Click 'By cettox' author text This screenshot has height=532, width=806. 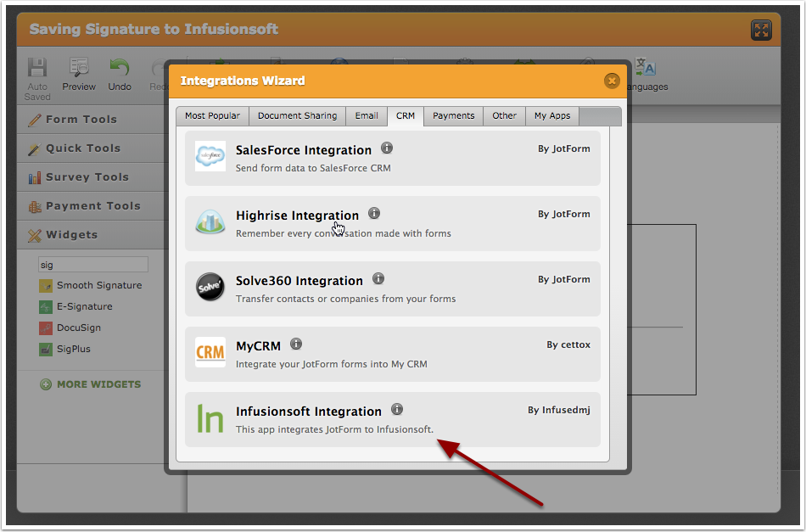point(568,344)
